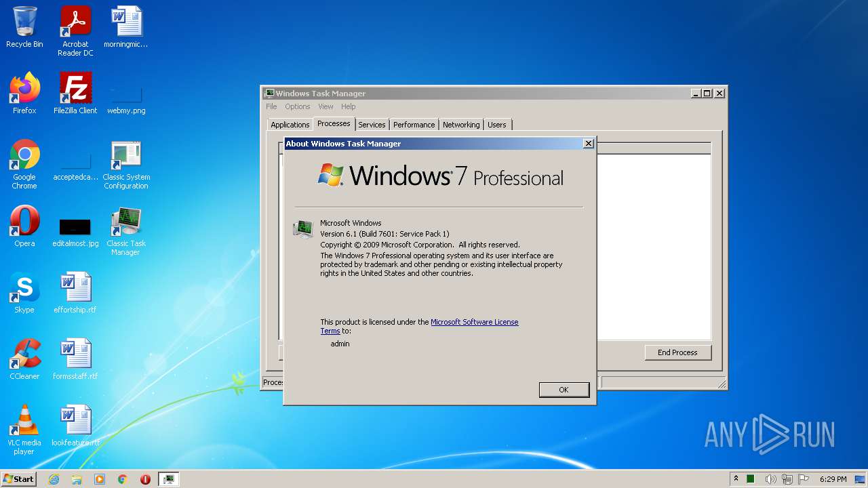Open Internet Explorer in the taskbar
This screenshot has height=488, width=868.
54,479
